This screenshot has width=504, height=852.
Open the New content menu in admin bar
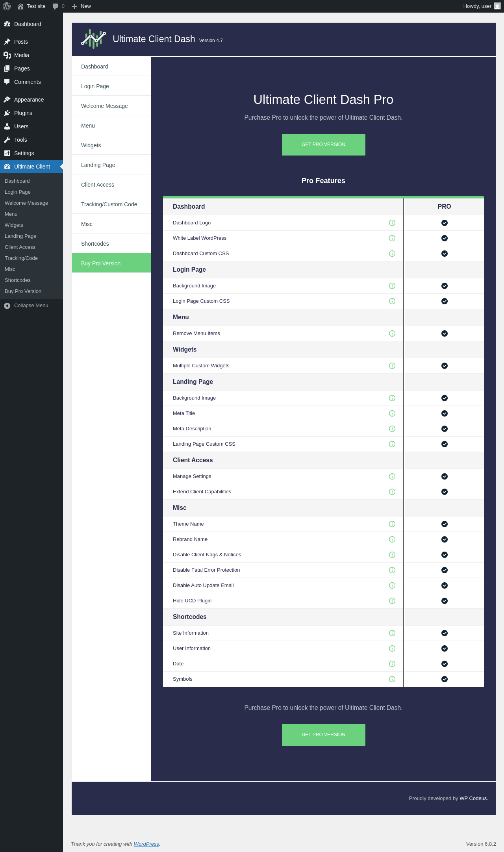pos(82,6)
